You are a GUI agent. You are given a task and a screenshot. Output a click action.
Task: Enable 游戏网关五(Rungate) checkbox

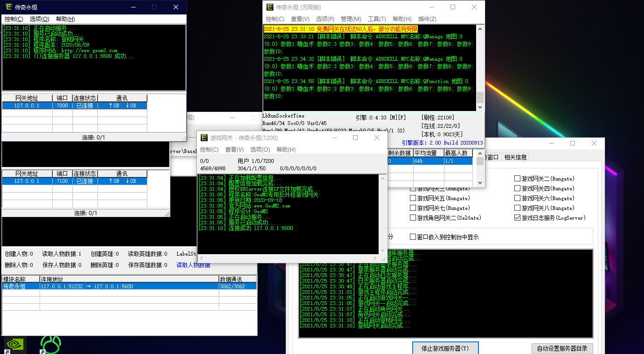click(413, 198)
